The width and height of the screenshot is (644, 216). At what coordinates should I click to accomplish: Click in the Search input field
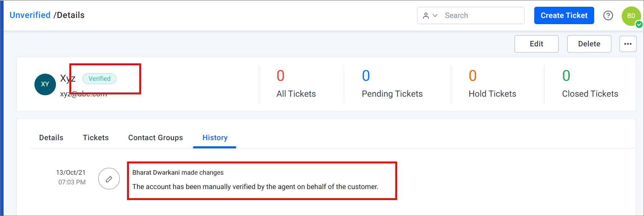[x=482, y=15]
